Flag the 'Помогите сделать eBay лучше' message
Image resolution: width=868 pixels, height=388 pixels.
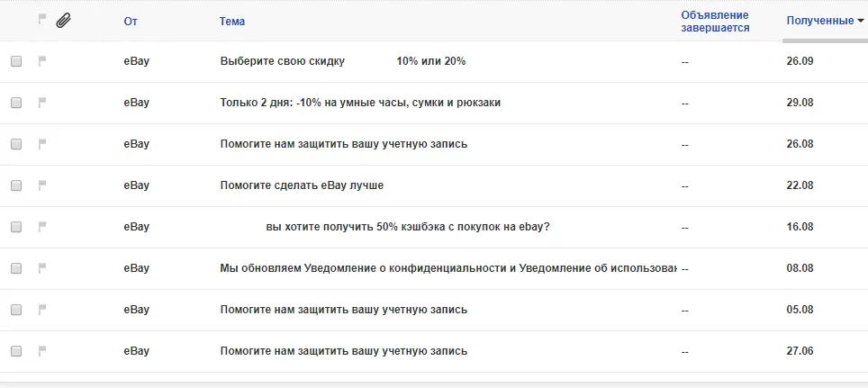coord(42,186)
